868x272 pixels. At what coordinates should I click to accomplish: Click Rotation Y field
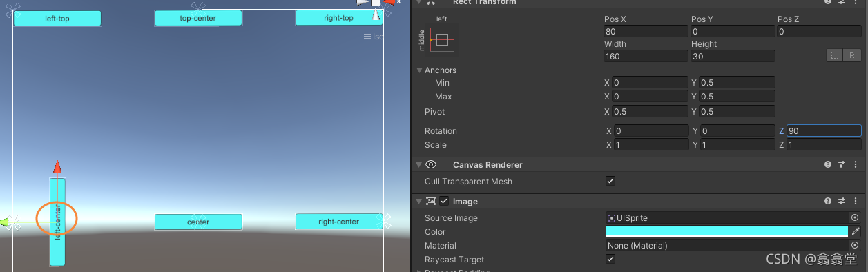(x=737, y=131)
